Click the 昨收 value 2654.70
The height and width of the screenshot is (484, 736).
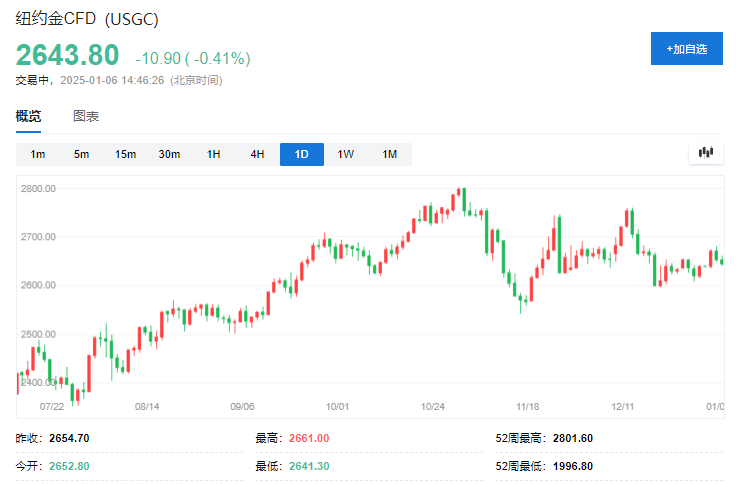[69, 438]
